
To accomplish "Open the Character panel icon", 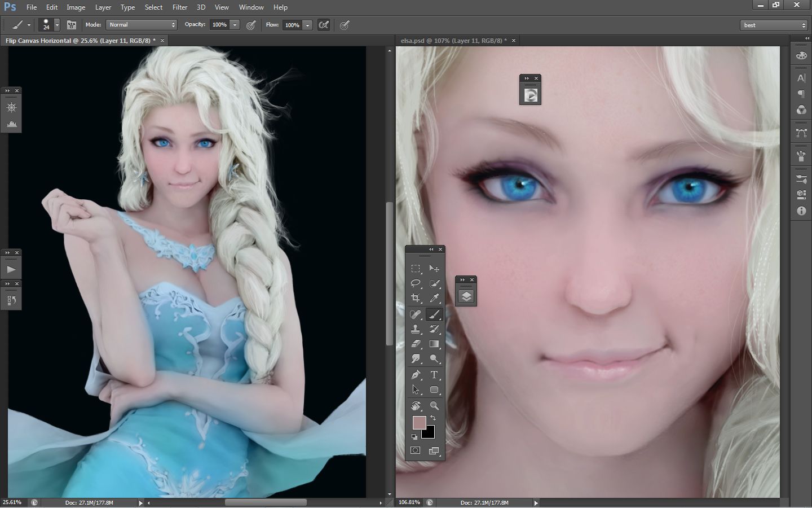I will [x=801, y=78].
